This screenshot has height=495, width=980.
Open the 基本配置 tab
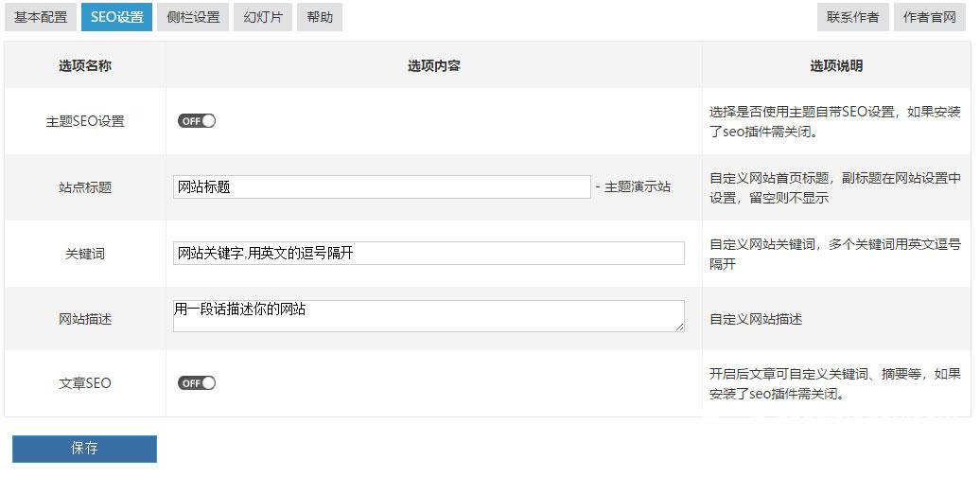41,17
